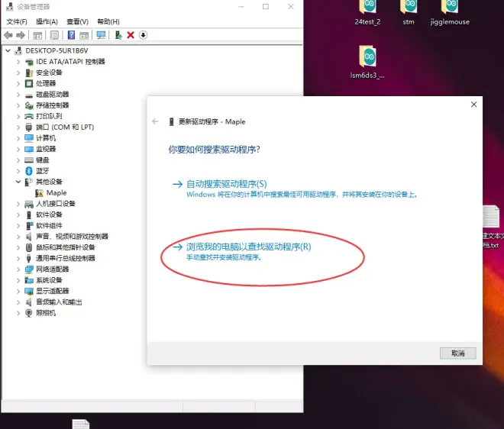The height and width of the screenshot is (429, 504).
Task: Click the 系统设备 category icon
Action: pyautogui.click(x=29, y=280)
